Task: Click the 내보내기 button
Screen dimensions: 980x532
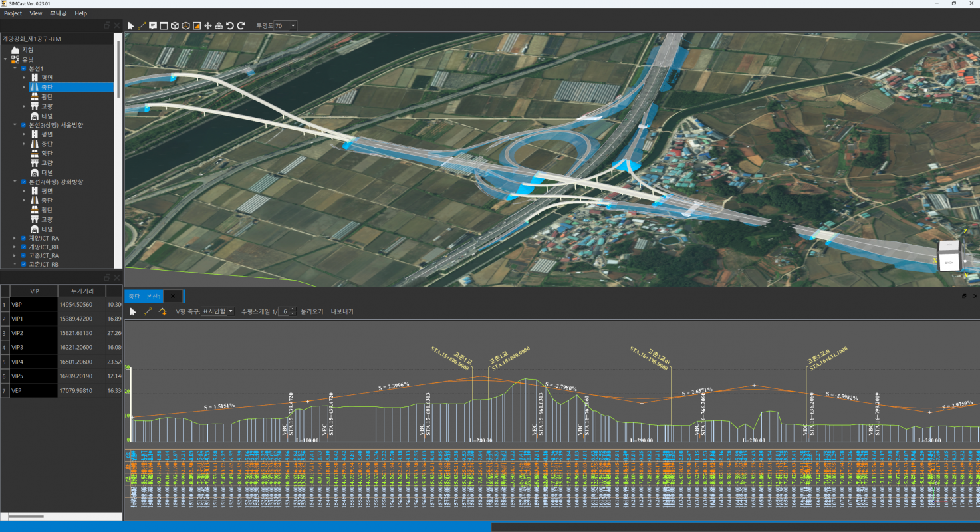Action: tap(342, 311)
